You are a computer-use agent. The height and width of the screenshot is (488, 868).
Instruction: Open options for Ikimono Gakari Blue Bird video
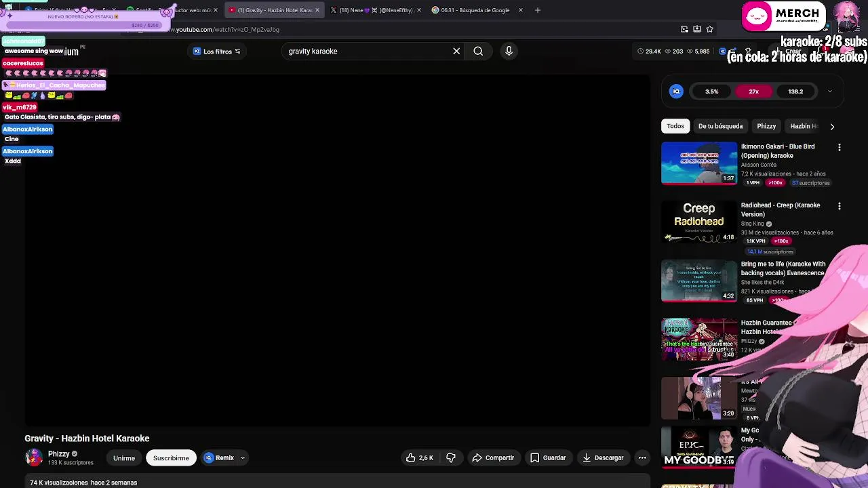click(x=840, y=147)
